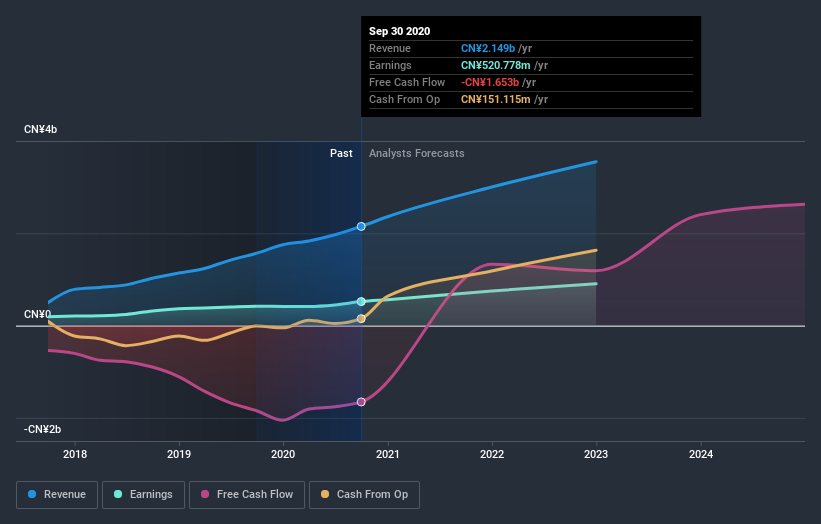
Task: Click the 2023 x-axis label
Action: (596, 454)
